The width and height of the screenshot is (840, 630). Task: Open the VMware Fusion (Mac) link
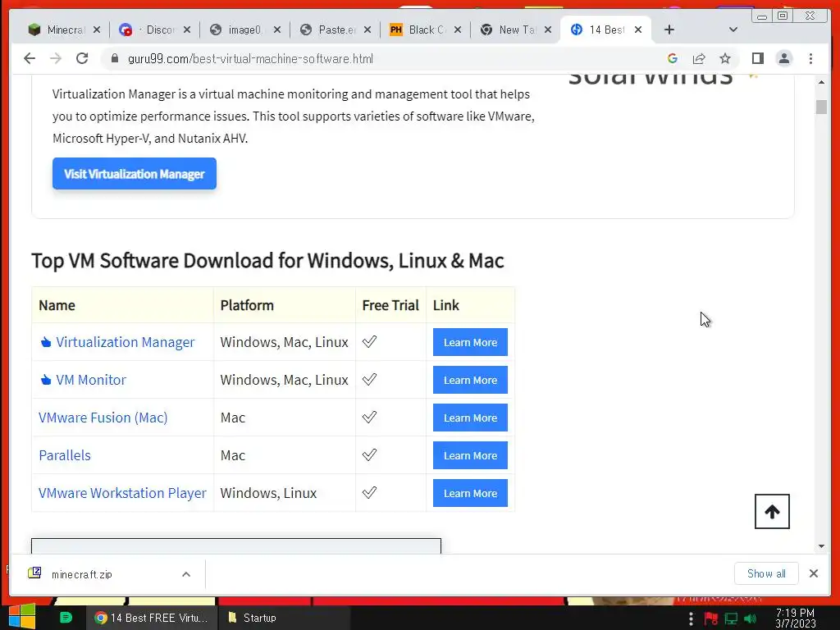103,418
